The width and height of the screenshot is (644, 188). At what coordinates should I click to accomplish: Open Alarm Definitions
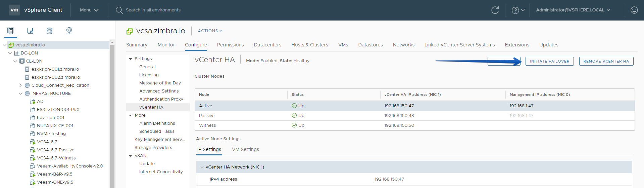[157, 123]
